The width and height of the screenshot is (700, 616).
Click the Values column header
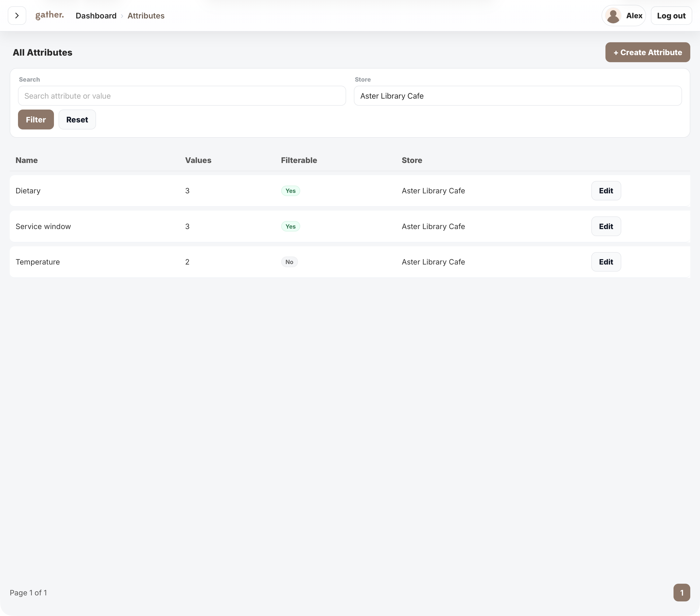tap(198, 160)
